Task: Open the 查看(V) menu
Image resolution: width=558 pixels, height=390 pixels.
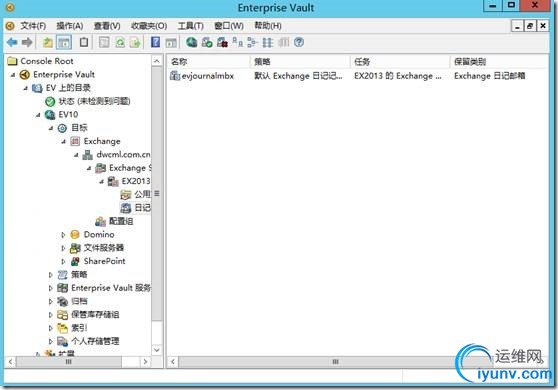Action: 107,26
